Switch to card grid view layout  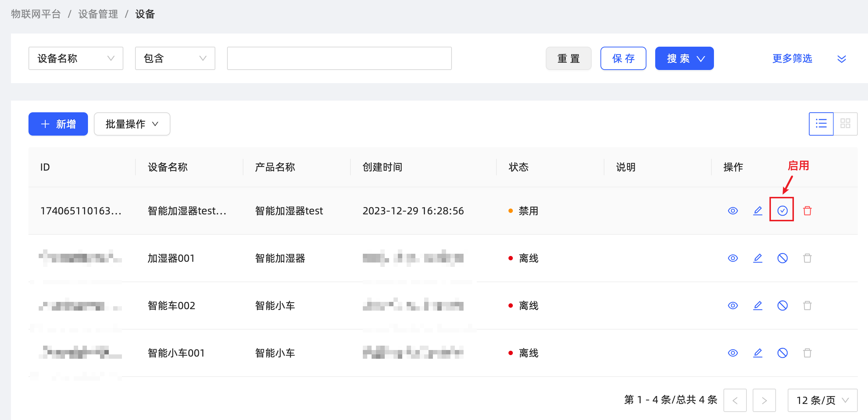(845, 124)
